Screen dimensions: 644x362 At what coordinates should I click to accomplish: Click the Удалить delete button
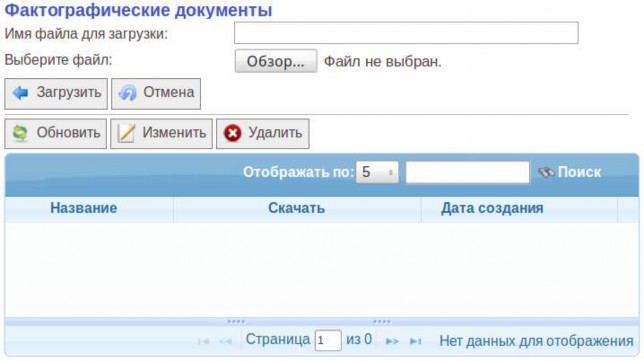tap(263, 134)
